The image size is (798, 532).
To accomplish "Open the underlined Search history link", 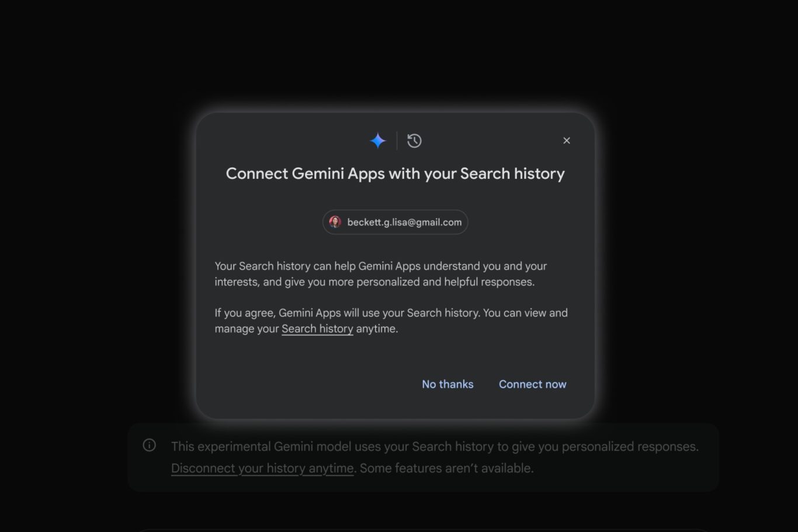I will click(317, 329).
